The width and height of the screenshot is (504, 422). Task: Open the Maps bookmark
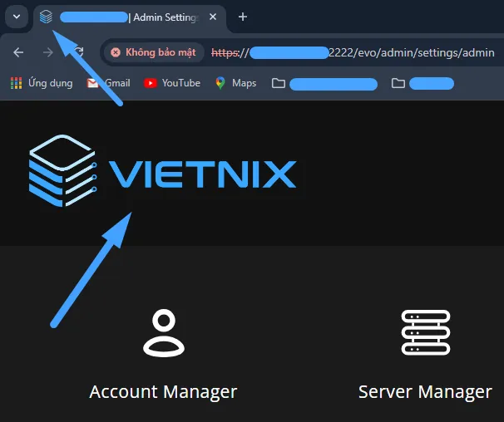click(236, 83)
